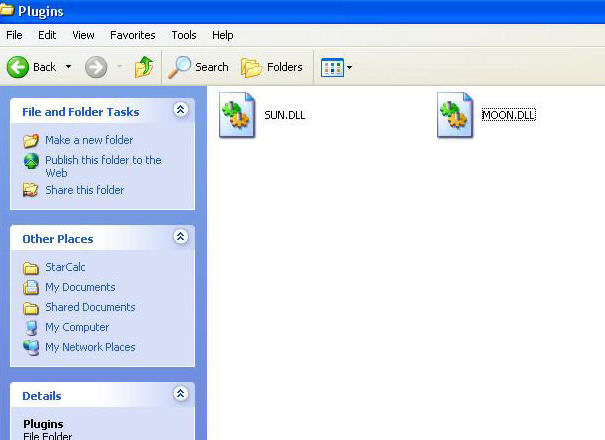The image size is (605, 440).
Task: Click the MOON.DLL file name
Action: point(509,115)
